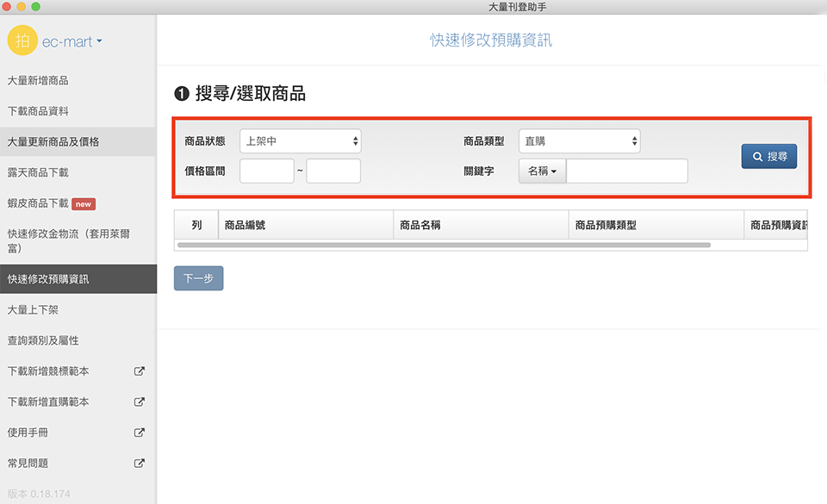Viewport: 827px width, 504px height.
Task: Click the yellow 拍 logo icon
Action: click(22, 40)
